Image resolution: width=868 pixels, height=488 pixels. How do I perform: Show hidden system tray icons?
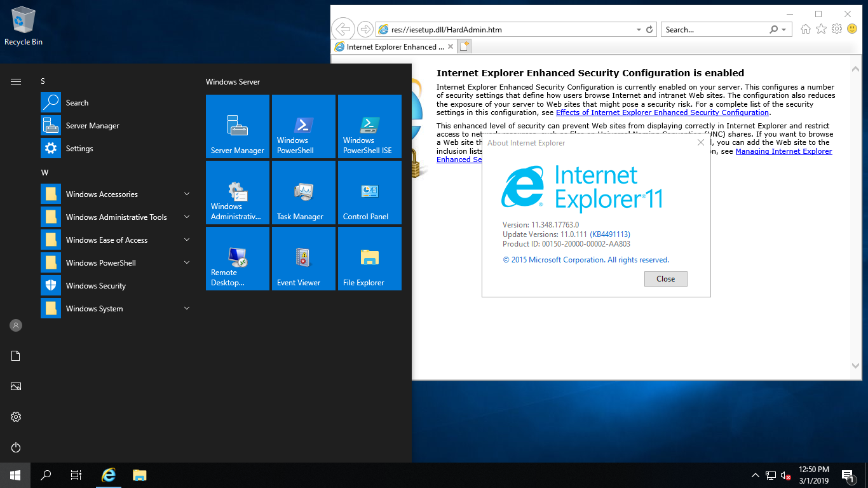click(756, 475)
